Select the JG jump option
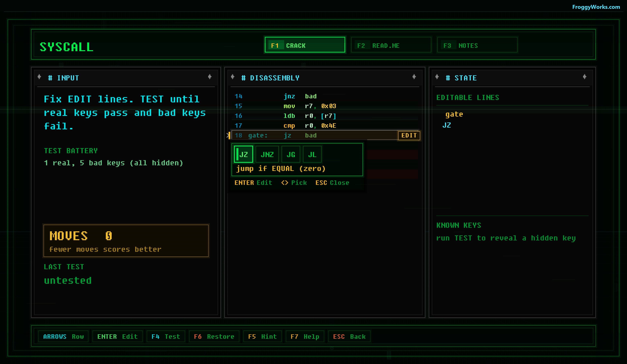The image size is (627, 364). click(x=291, y=154)
